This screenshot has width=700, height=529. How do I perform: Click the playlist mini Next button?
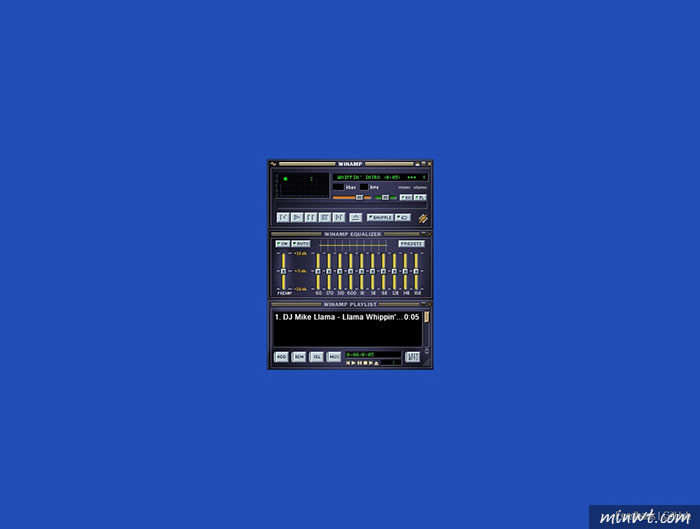coord(371,363)
